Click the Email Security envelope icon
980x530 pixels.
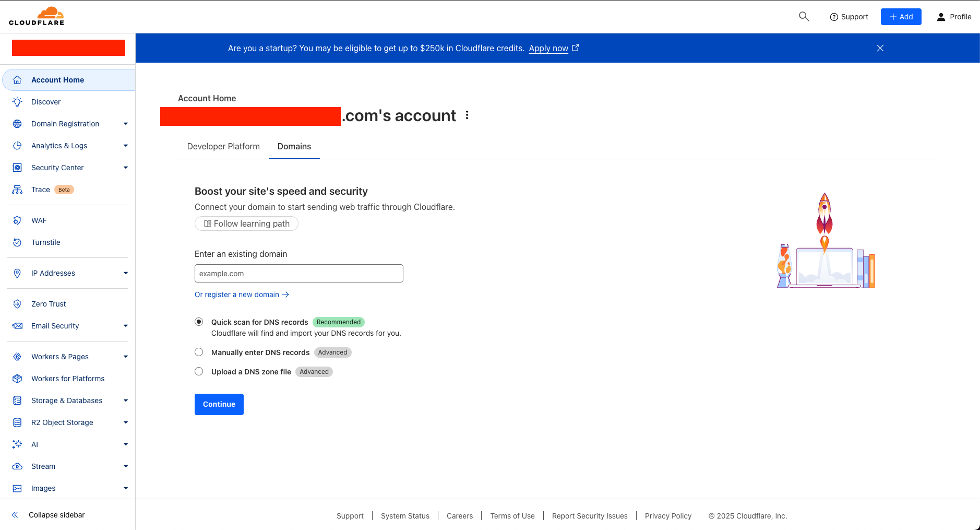pos(17,326)
